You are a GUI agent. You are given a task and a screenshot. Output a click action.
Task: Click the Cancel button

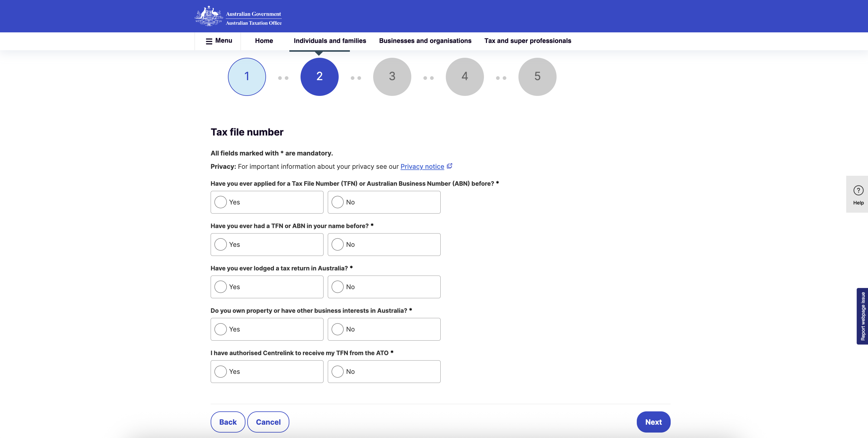268,422
